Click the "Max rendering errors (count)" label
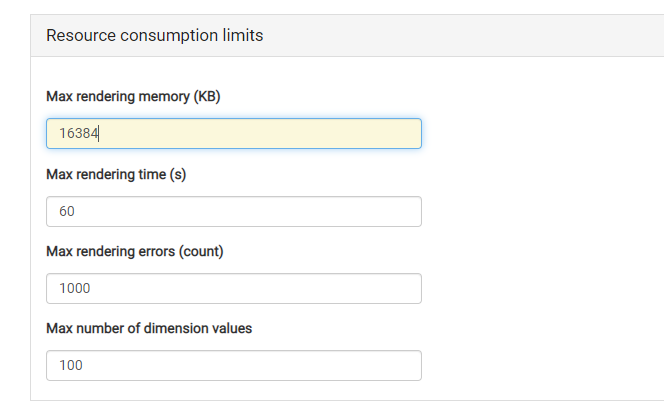This screenshot has width=664, height=412. pyautogui.click(x=135, y=252)
